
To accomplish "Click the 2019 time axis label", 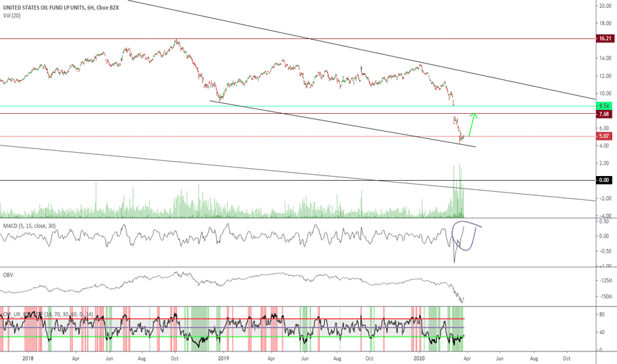I will (223, 359).
